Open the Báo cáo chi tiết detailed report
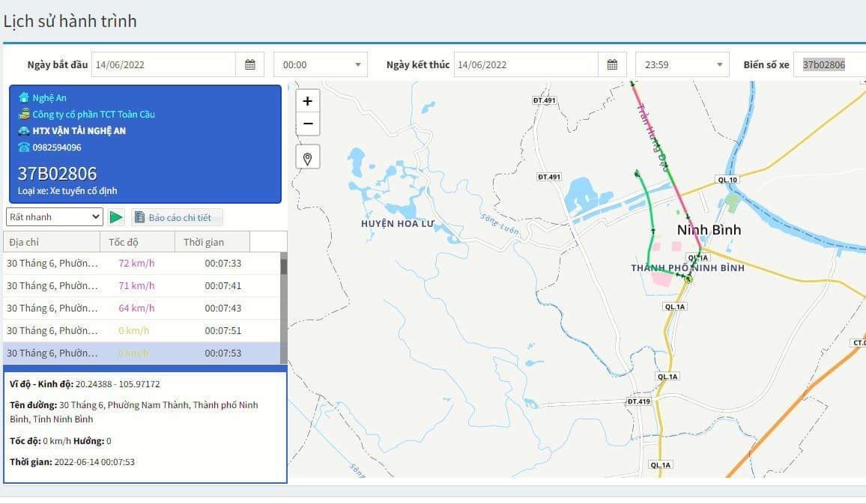Image resolution: width=866 pixels, height=504 pixels. (x=177, y=217)
